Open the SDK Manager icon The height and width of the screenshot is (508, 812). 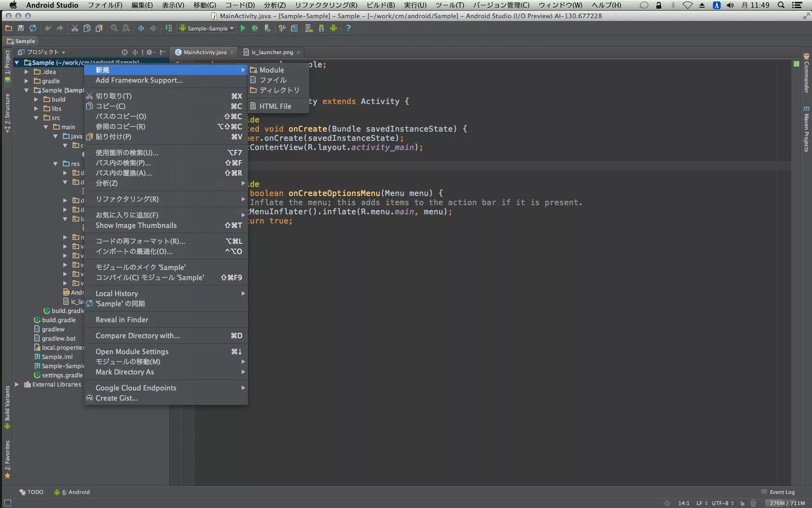[x=321, y=29]
